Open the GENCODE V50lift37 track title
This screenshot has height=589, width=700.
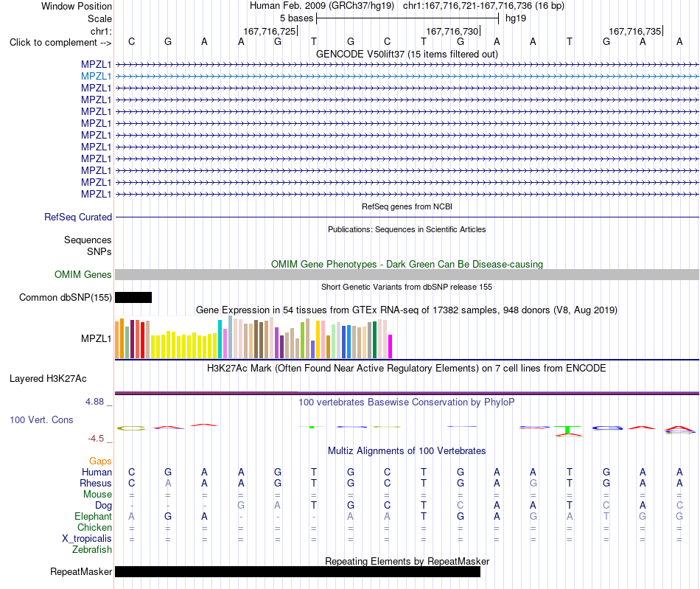(407, 54)
